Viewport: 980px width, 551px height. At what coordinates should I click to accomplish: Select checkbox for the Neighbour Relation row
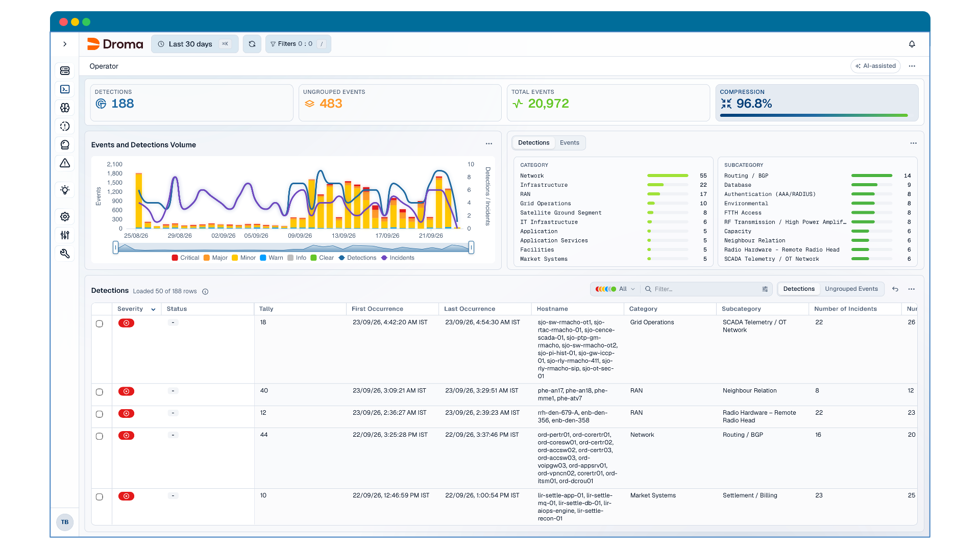(x=100, y=392)
